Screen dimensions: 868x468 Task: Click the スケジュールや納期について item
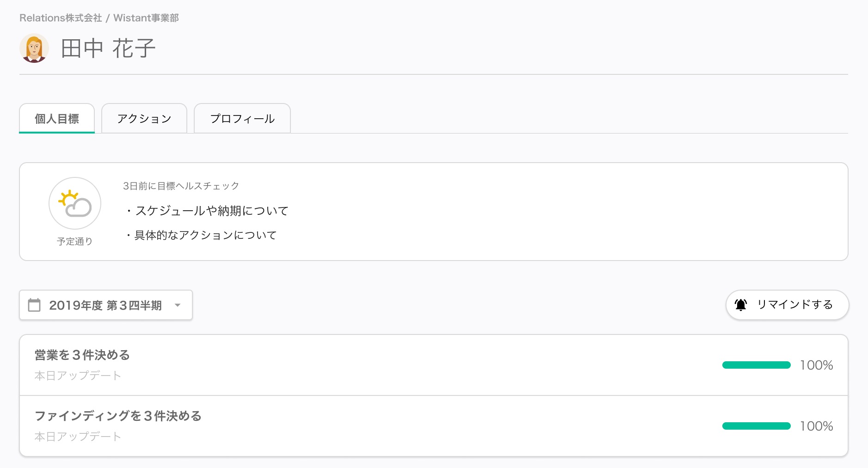tap(212, 211)
